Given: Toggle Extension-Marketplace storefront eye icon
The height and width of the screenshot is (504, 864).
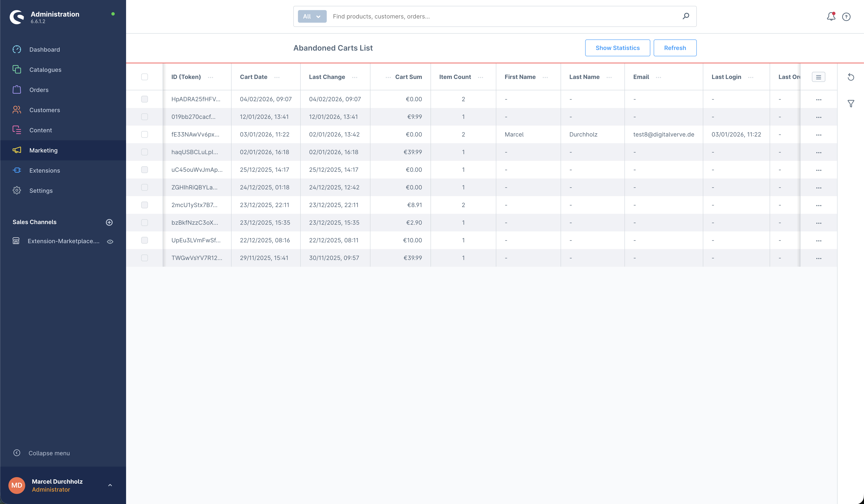Looking at the screenshot, I should [x=110, y=241].
